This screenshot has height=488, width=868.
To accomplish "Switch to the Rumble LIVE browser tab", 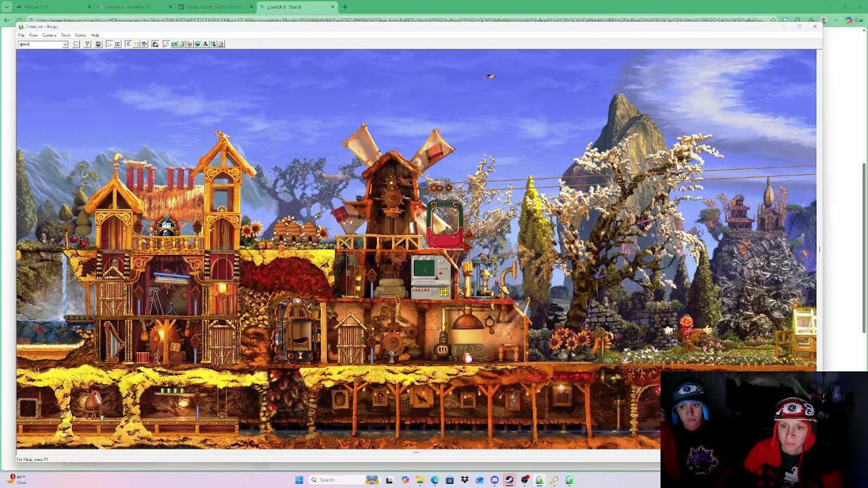I will pyautogui.click(x=54, y=7).
